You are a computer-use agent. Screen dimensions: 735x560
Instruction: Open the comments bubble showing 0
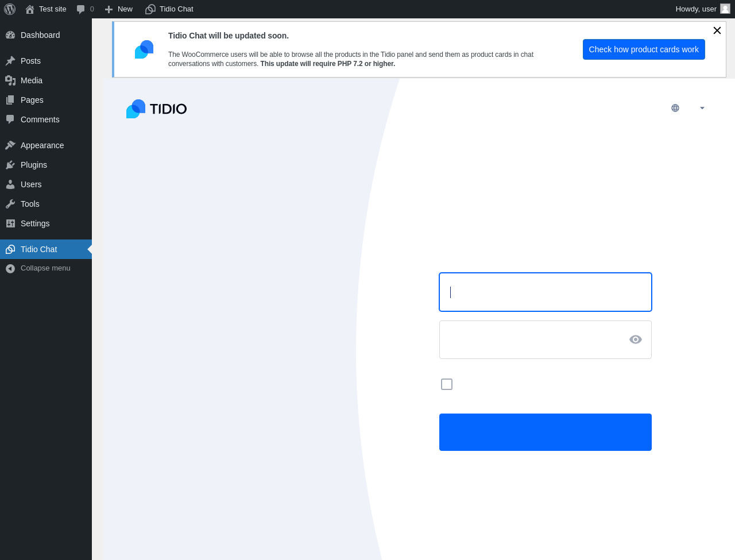[x=85, y=9]
